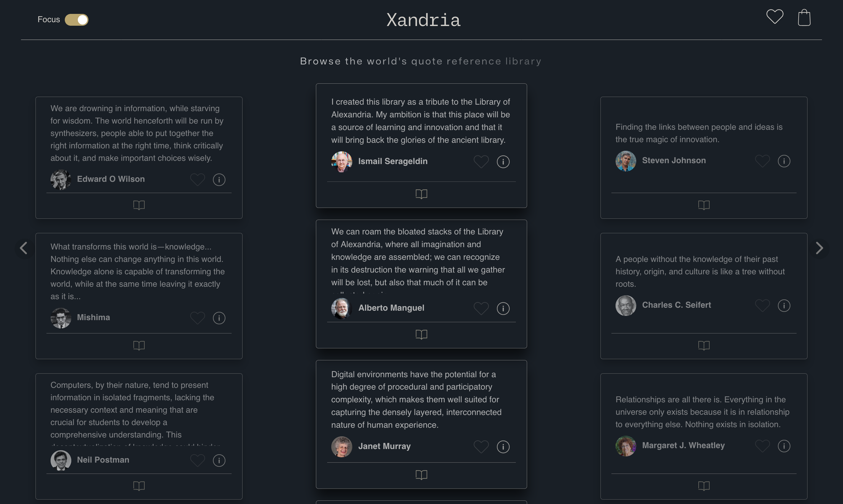The image size is (843, 504).
Task: Click the right chevron to browse more quotes
Action: click(820, 248)
